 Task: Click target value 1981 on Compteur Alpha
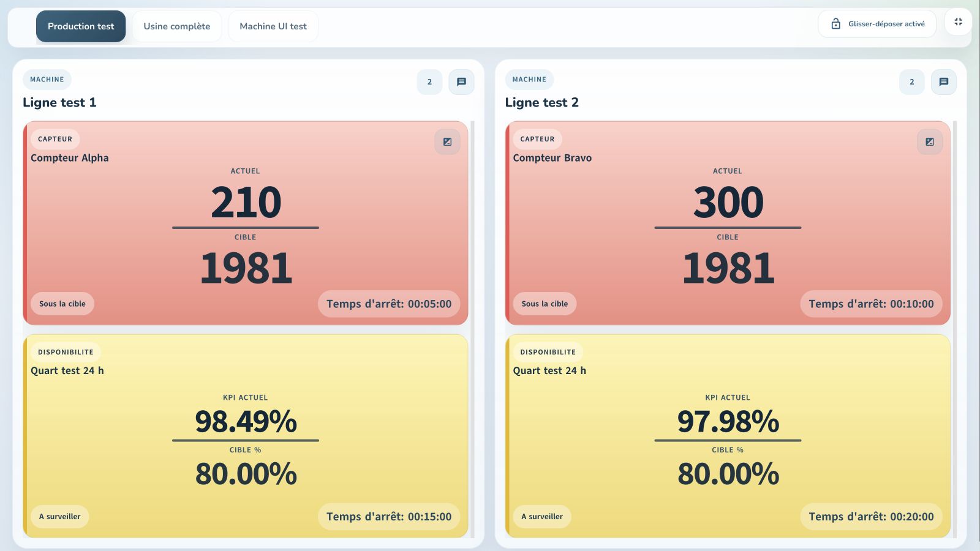point(246,268)
